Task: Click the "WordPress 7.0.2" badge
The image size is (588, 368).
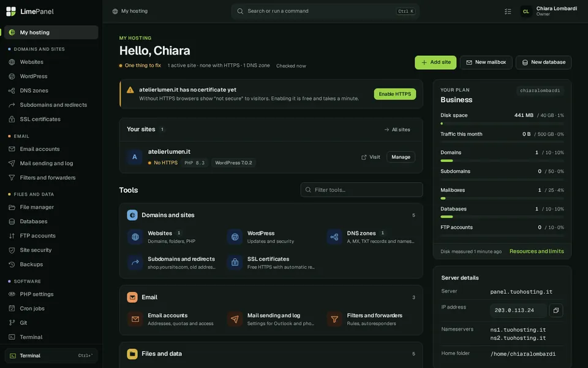Action: [233, 163]
